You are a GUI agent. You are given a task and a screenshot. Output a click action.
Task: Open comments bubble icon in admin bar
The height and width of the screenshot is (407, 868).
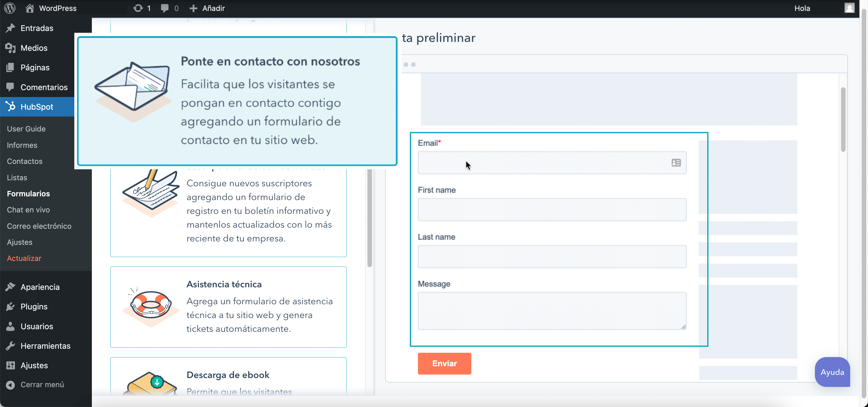coord(165,8)
